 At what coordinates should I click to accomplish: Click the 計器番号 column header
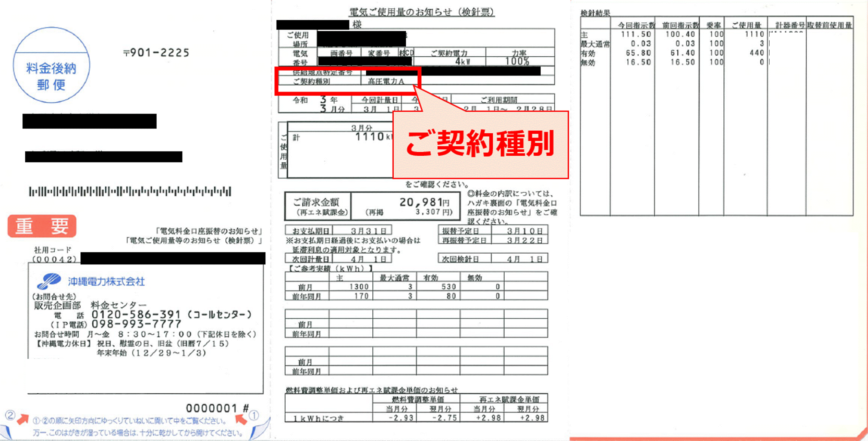tap(790, 25)
